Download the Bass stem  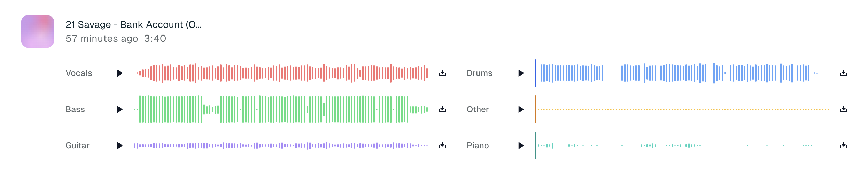pyautogui.click(x=442, y=109)
